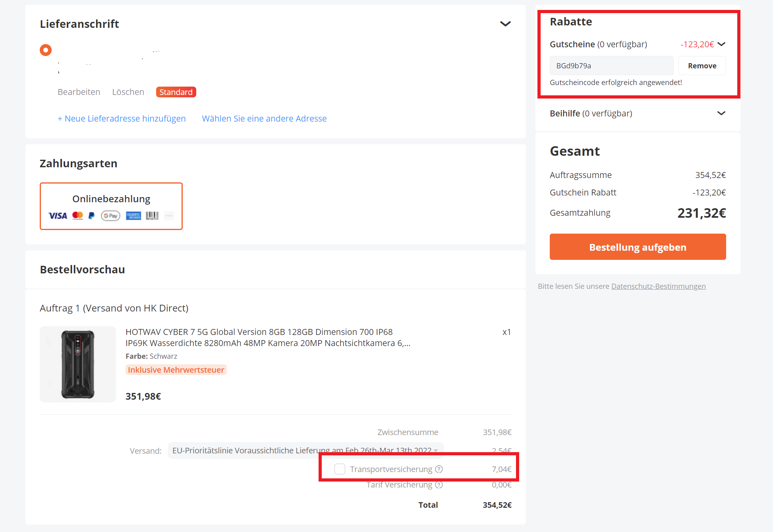
Task: Click the Zwischensumme amount 351,98€
Action: (497, 432)
